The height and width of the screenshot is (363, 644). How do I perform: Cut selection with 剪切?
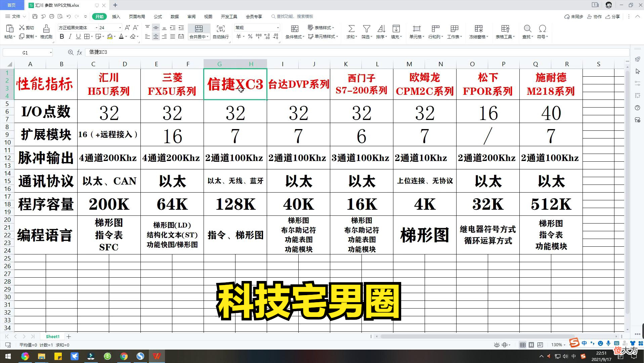(x=27, y=28)
